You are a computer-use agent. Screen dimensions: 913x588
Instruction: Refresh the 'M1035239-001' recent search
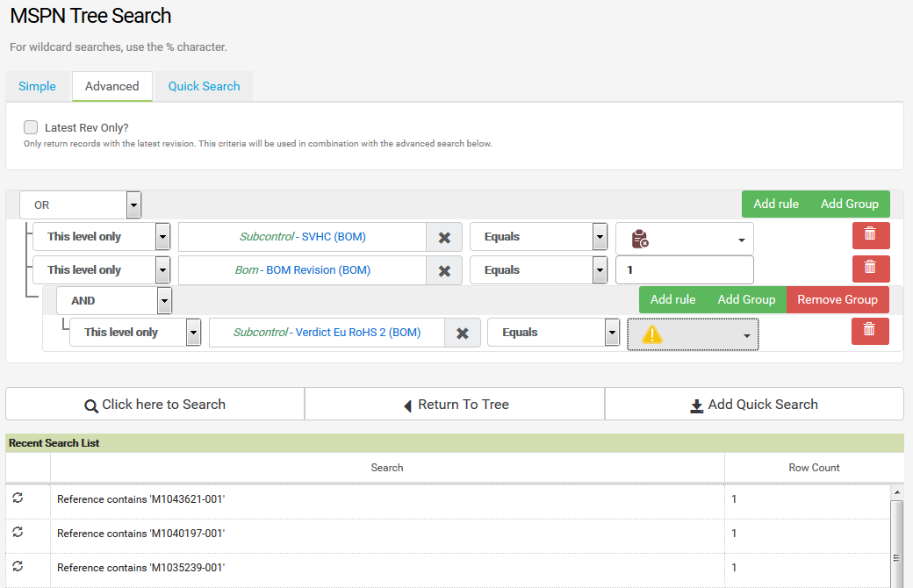(x=18, y=567)
